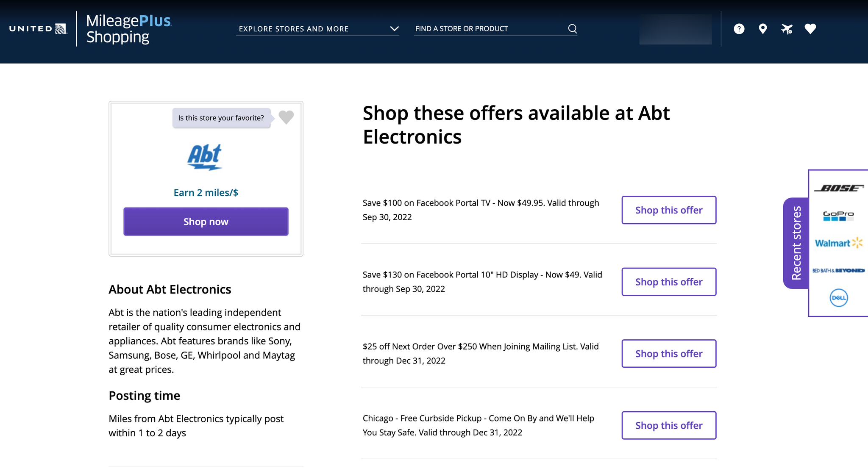This screenshot has width=868, height=474.
Task: Open favorites via the heart icon in header
Action: click(810, 28)
